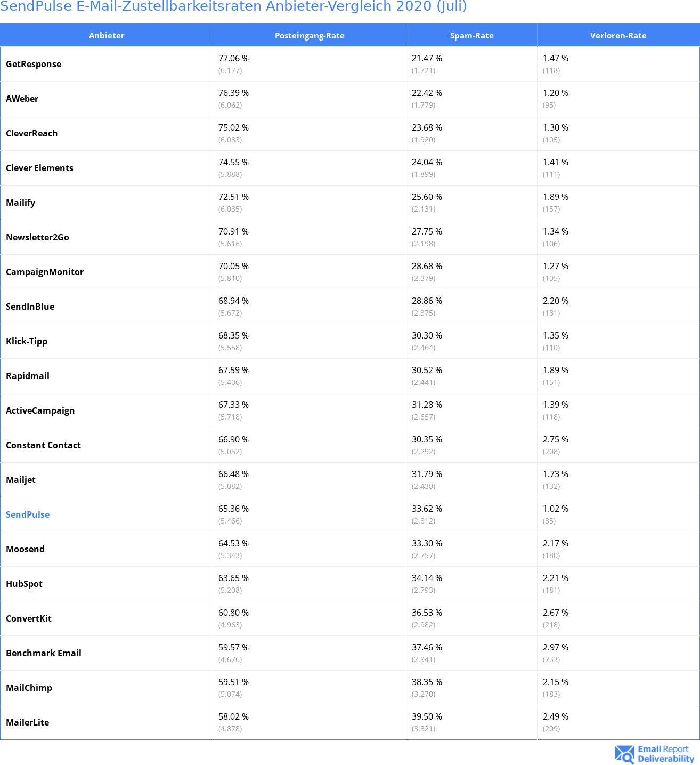The height and width of the screenshot is (765, 700).
Task: Click the Constant Contact provider name
Action: [x=44, y=445]
